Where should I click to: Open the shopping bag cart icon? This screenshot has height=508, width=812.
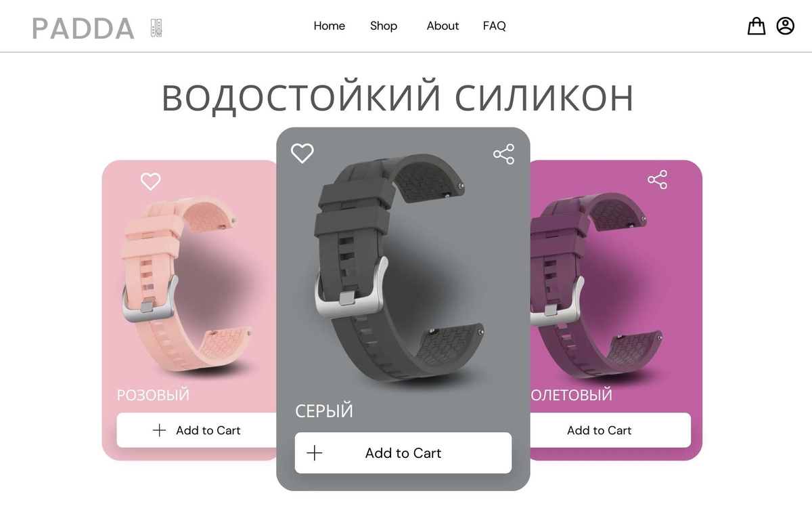pos(756,26)
